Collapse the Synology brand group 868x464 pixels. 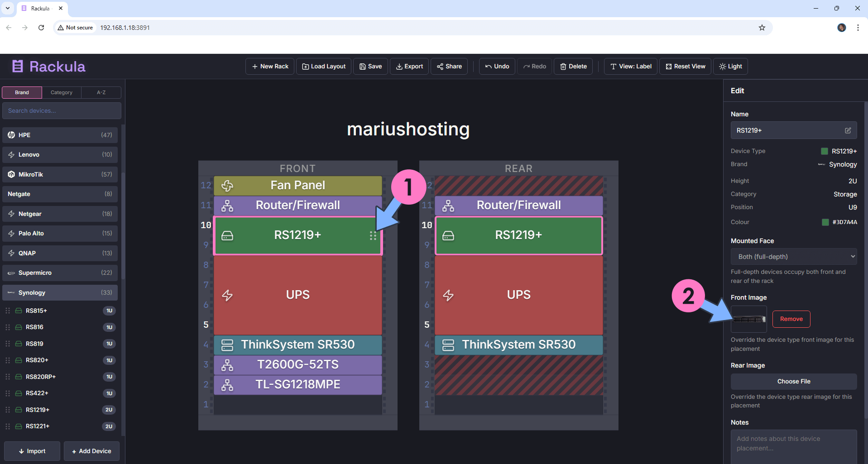[x=60, y=293]
